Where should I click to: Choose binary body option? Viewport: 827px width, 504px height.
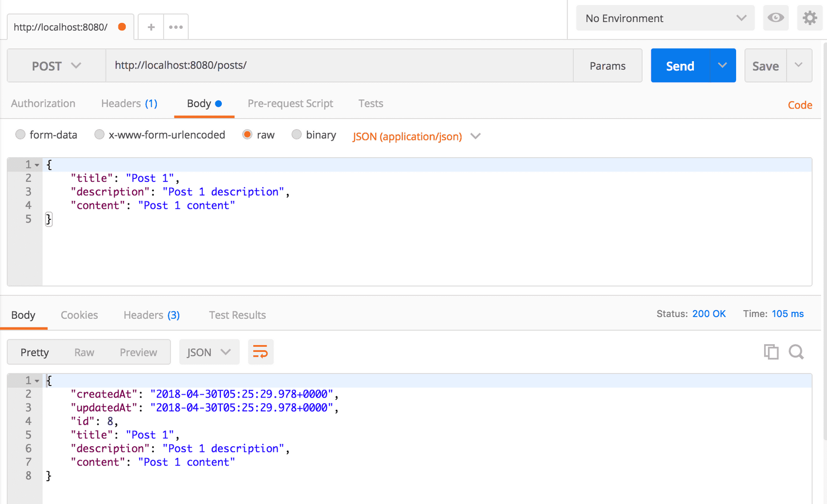pyautogui.click(x=296, y=134)
